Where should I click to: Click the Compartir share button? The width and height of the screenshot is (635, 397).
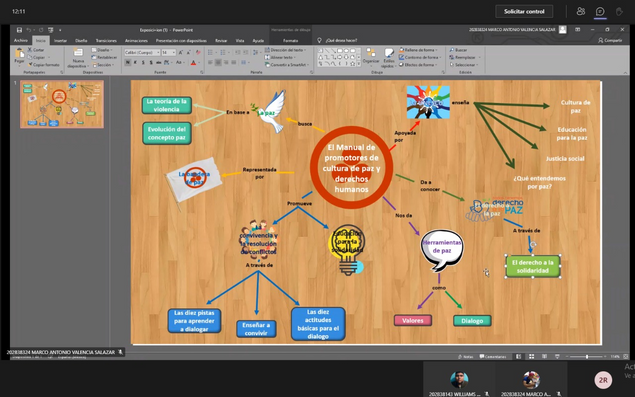(x=610, y=41)
